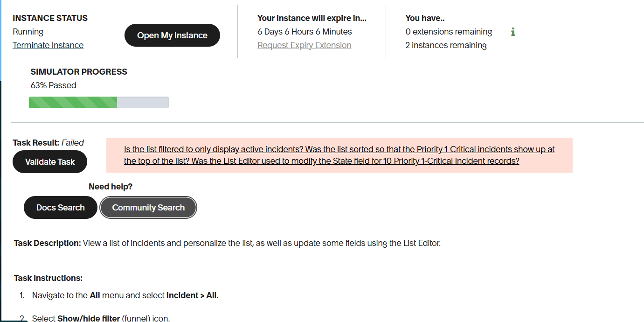Open the failed validation message link

pos(339,155)
